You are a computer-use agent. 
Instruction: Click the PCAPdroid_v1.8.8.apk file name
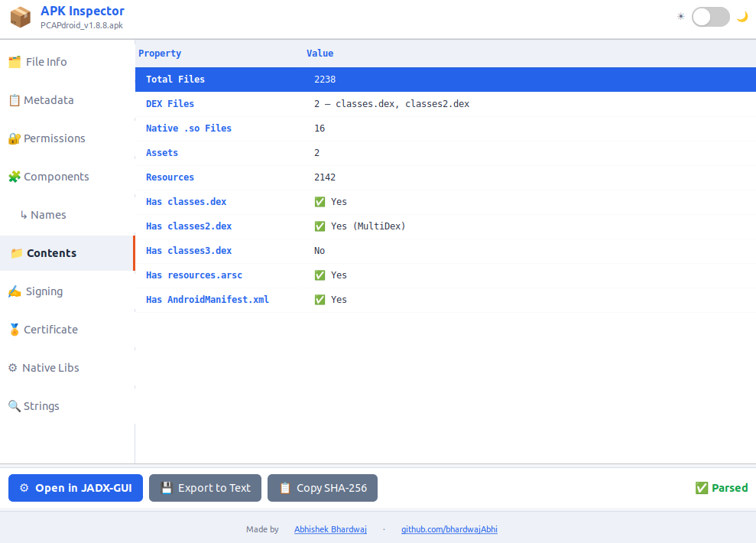[82, 25]
